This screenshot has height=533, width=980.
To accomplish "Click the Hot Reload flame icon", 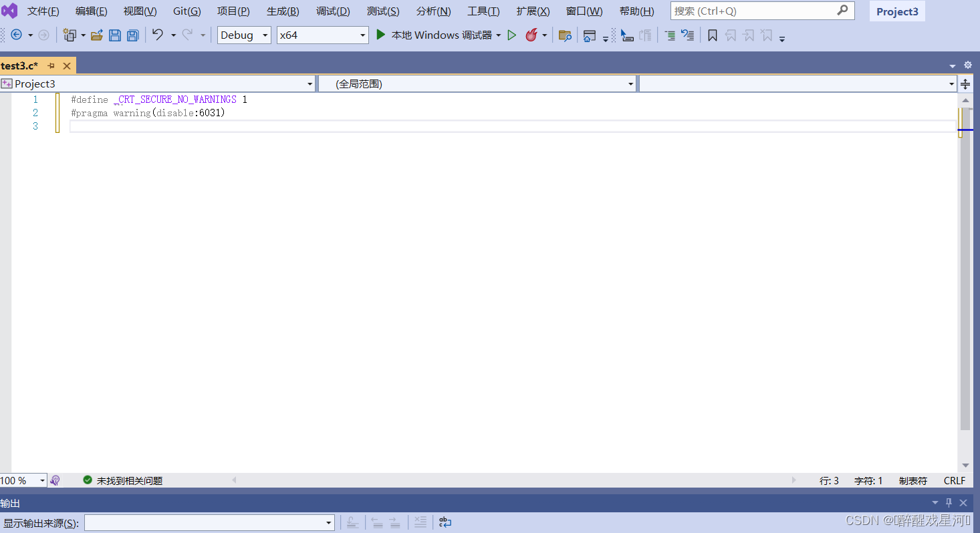I will tap(530, 35).
